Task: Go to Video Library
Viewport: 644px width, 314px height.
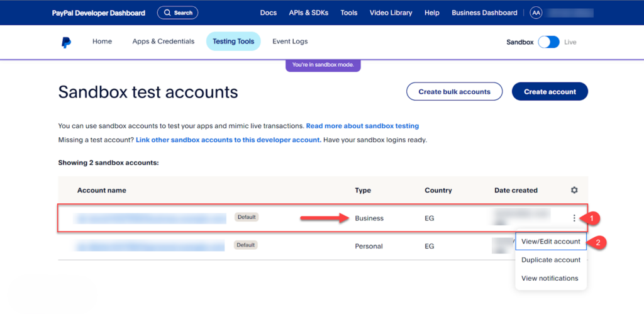Action: (x=391, y=13)
